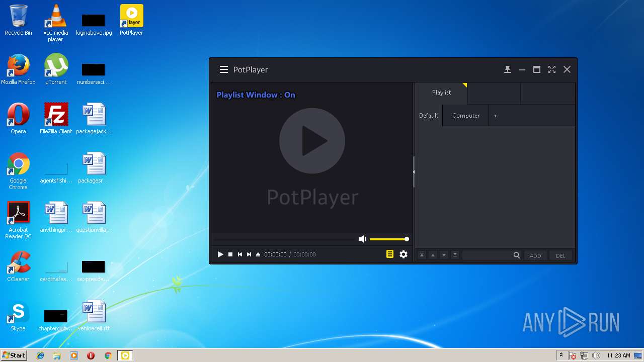Image resolution: width=644 pixels, height=362 pixels.
Task: Pin PotPlayer window always on top
Action: click(x=508, y=70)
